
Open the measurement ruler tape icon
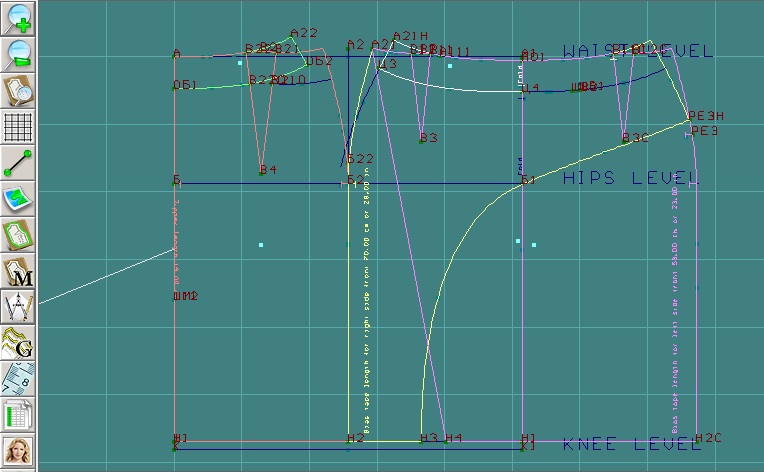tap(18, 379)
